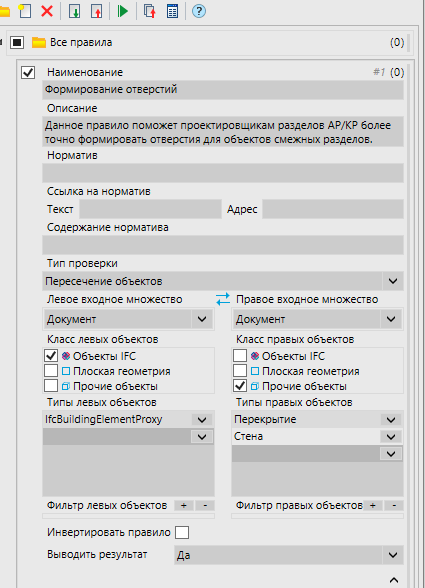Click rule number '#1' label
Viewport: 425px width, 588px height.
point(379,72)
